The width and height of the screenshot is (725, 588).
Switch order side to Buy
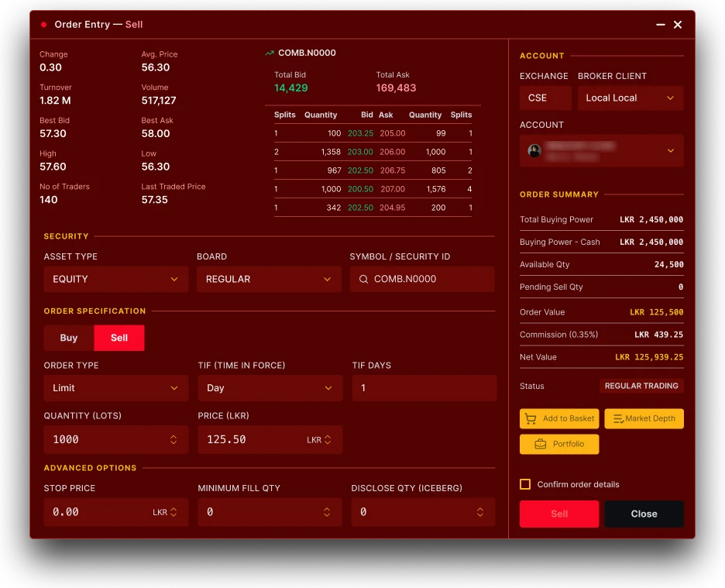tap(69, 338)
